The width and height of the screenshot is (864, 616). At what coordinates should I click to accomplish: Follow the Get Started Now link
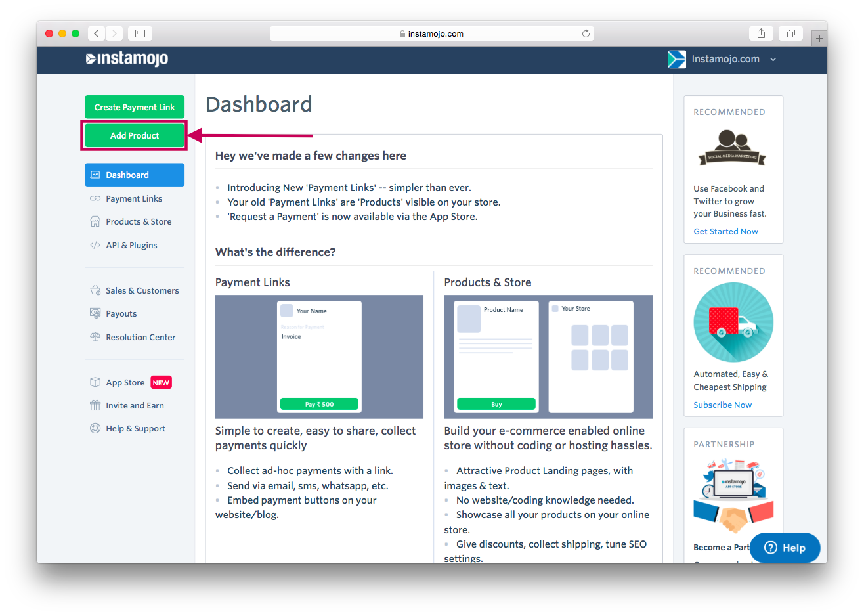725,231
